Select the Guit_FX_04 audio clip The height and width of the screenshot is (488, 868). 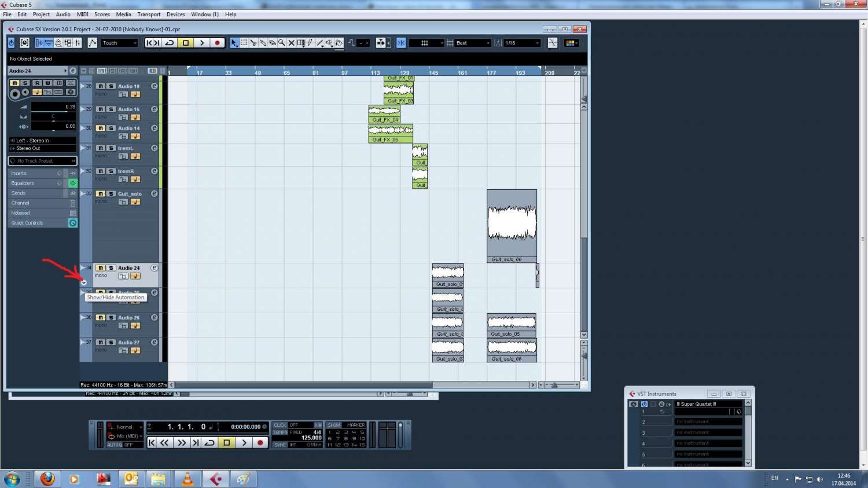click(x=384, y=114)
